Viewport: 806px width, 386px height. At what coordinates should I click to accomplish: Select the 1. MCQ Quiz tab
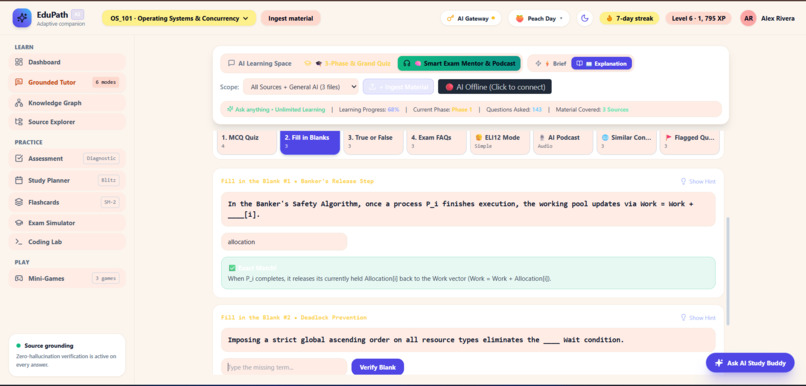point(247,142)
